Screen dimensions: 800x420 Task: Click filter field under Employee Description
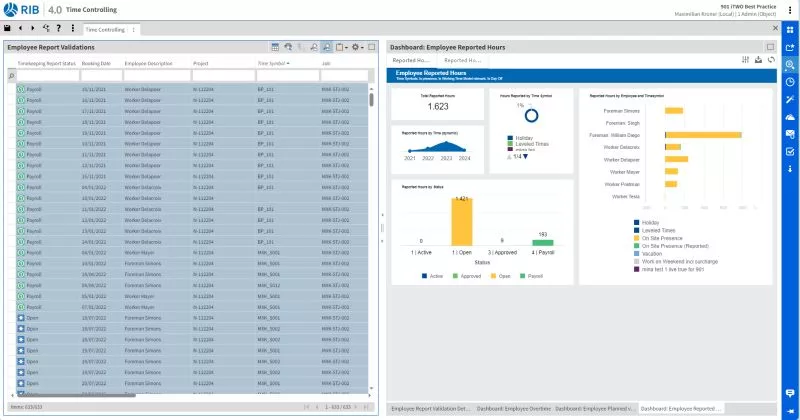pyautogui.click(x=157, y=76)
